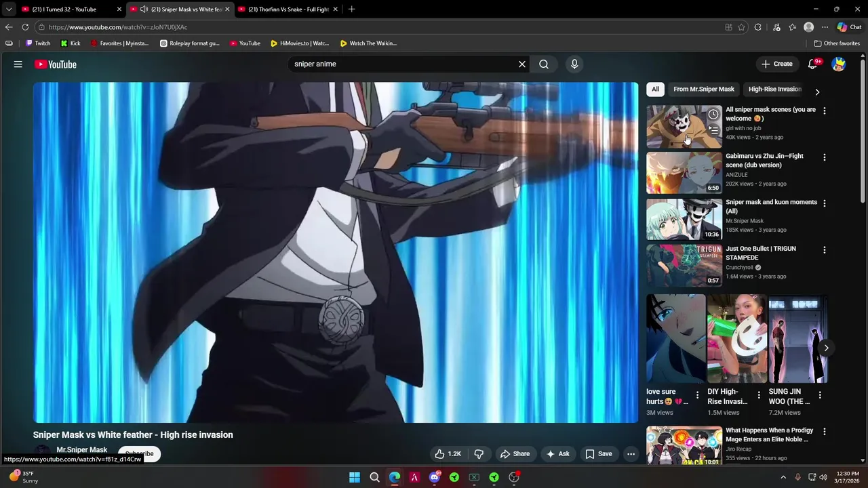This screenshot has width=868, height=488.
Task: Dislike the video with thumbs down
Action: (x=479, y=454)
